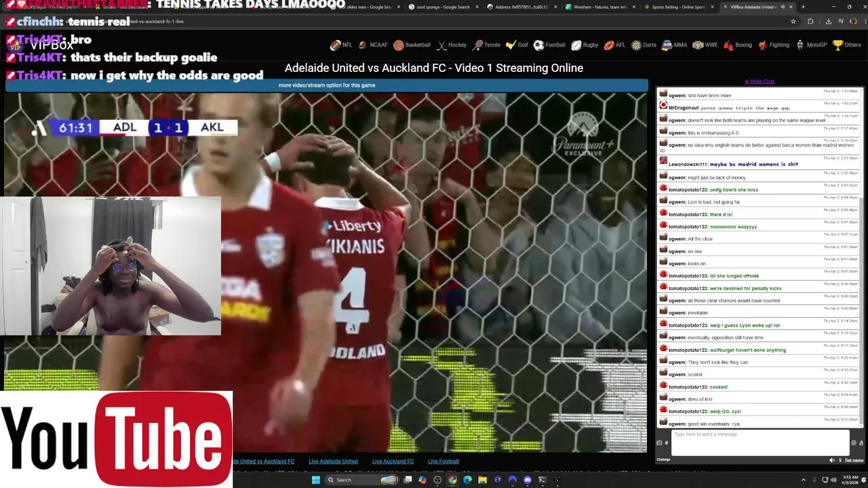Click chat message 'wolfburger haven't done anything'

[x=747, y=350]
